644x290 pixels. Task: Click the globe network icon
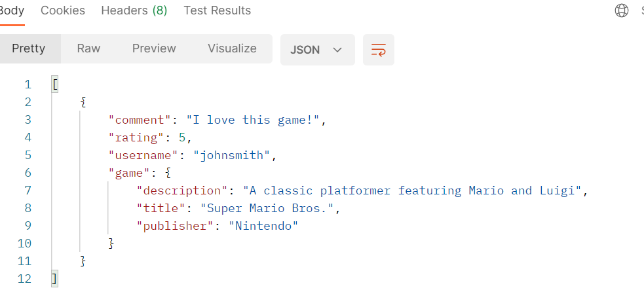click(622, 10)
